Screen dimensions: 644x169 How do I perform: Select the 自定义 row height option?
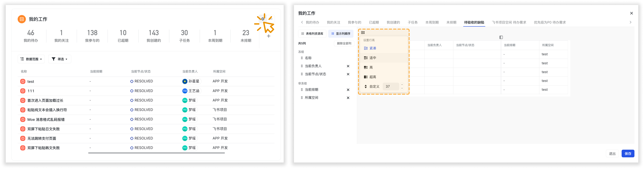click(x=372, y=87)
